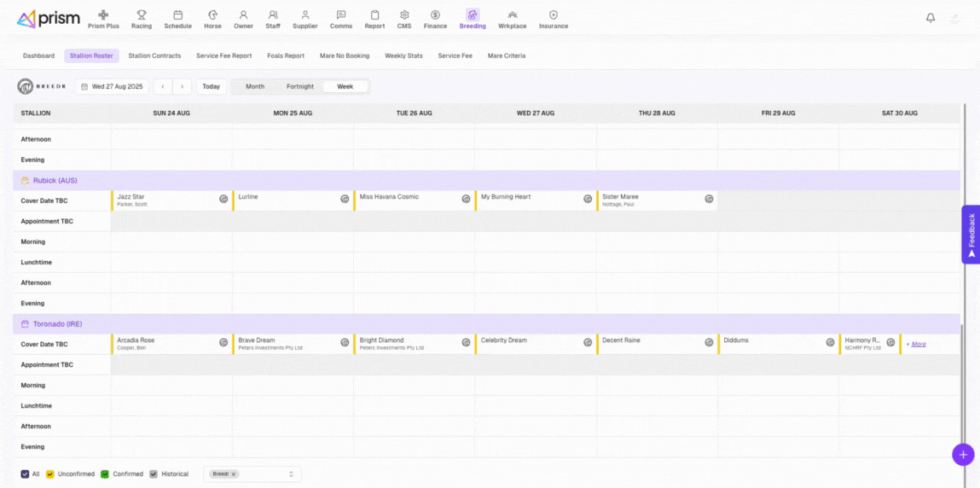Select the Month view option

255,86
